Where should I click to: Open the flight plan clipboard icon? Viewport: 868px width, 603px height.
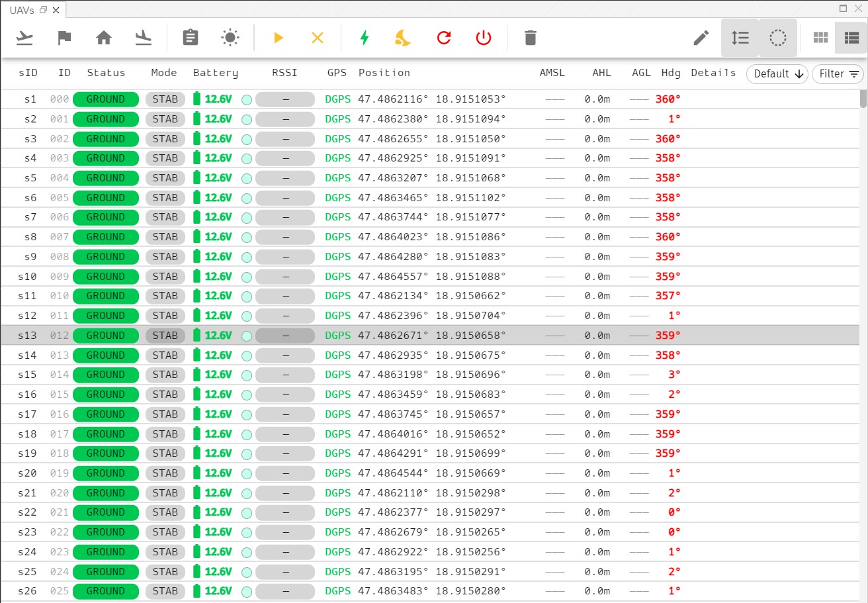point(191,38)
